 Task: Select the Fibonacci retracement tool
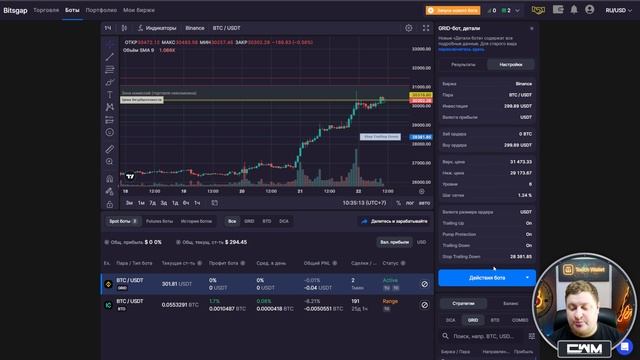tap(109, 69)
